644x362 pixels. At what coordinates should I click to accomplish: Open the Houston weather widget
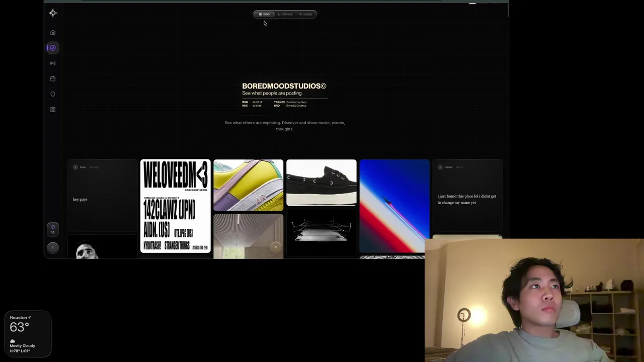28,334
